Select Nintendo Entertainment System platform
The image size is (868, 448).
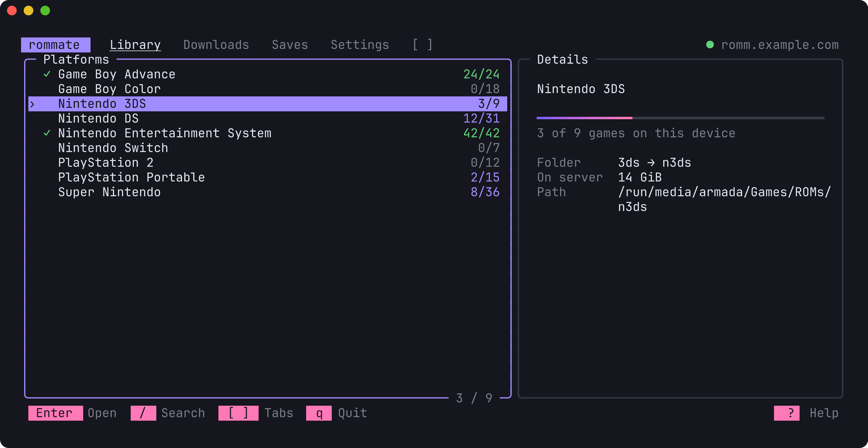point(268,133)
